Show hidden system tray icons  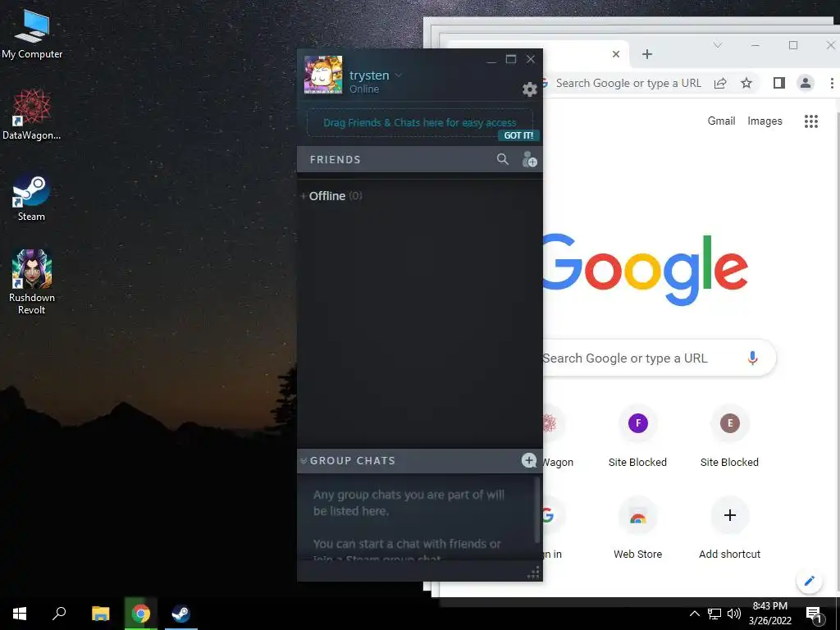click(x=694, y=614)
